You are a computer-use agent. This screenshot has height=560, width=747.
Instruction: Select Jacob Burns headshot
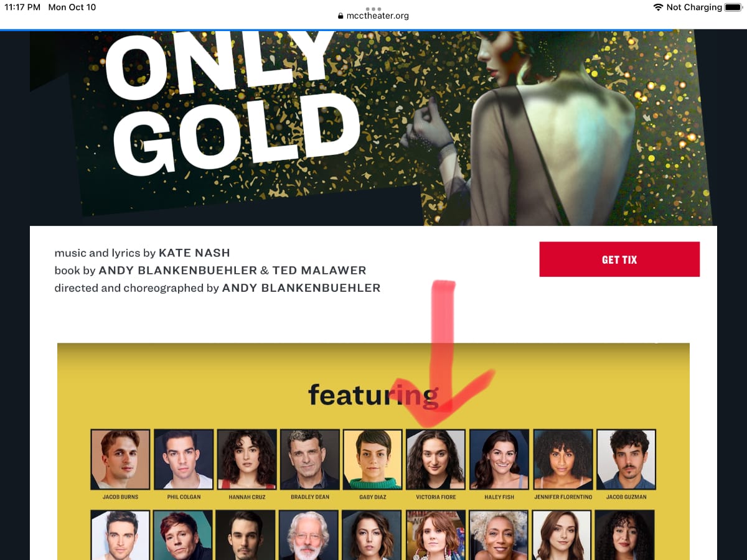tap(120, 459)
